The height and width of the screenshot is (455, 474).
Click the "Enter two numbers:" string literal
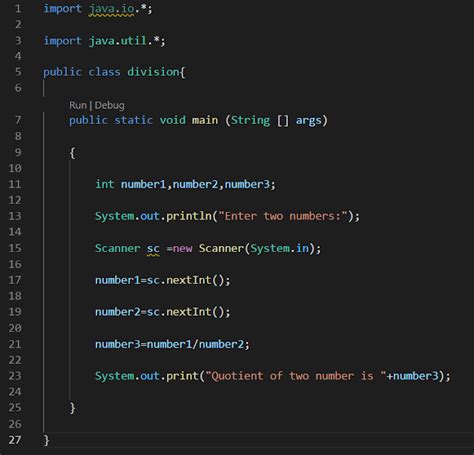point(283,216)
